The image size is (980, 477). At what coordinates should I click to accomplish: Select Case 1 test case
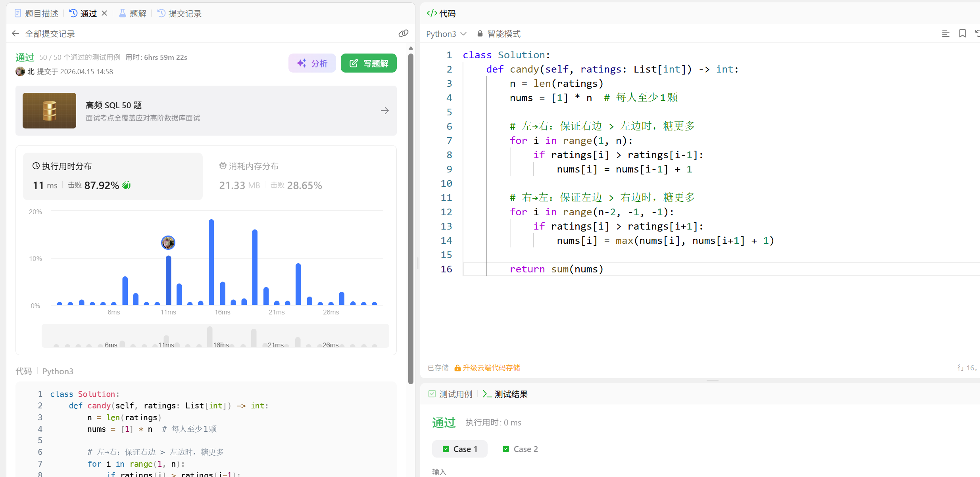tap(460, 449)
